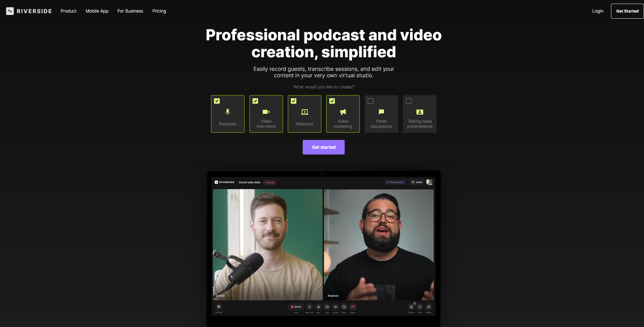Click the Mark clip icon in studio

tap(309, 307)
